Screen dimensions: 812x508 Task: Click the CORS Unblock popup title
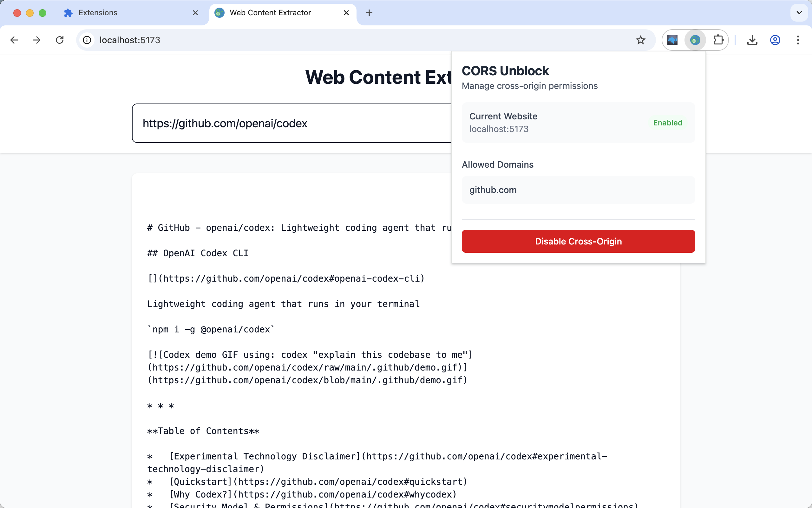[505, 71]
